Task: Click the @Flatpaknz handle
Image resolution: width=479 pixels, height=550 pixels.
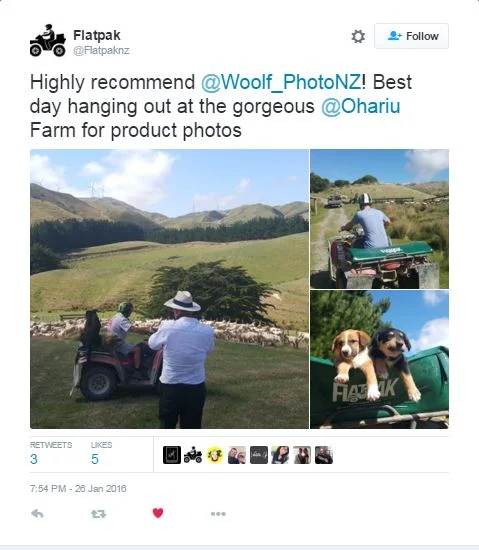Action: [x=101, y=51]
